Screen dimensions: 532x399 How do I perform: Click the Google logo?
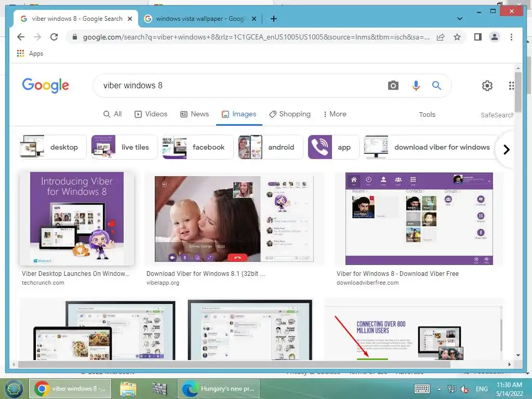[x=46, y=85]
